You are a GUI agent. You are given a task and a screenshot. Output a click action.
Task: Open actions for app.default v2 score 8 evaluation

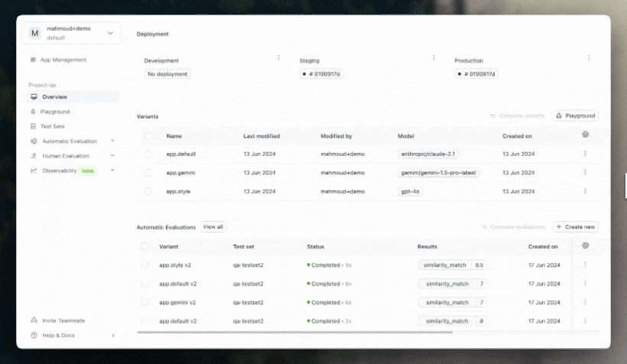(x=585, y=321)
